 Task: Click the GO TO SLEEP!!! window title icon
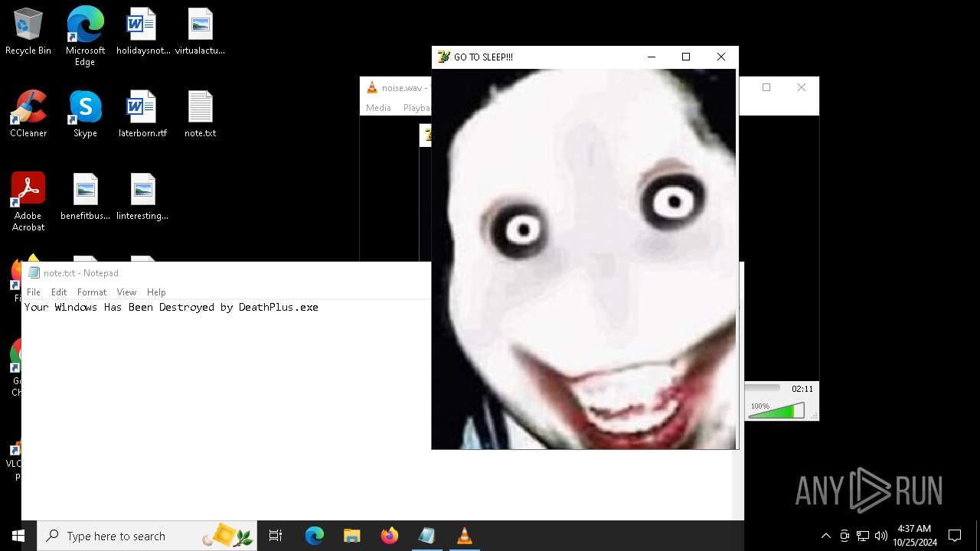pos(443,57)
